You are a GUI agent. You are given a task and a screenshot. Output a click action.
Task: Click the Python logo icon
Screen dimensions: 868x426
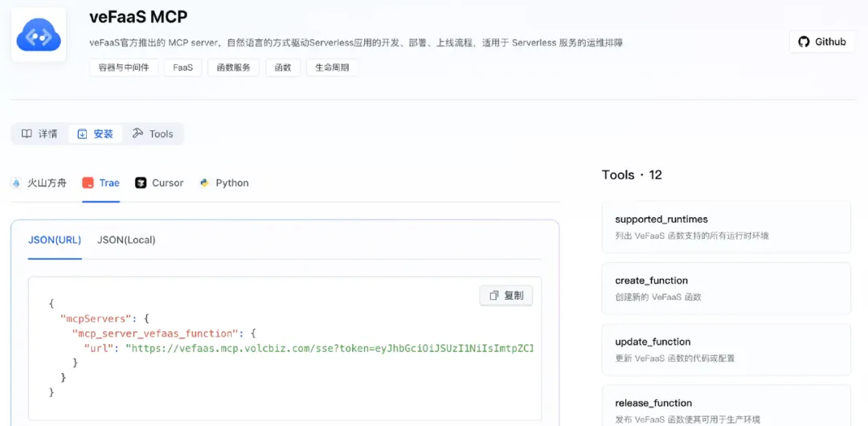tap(204, 182)
